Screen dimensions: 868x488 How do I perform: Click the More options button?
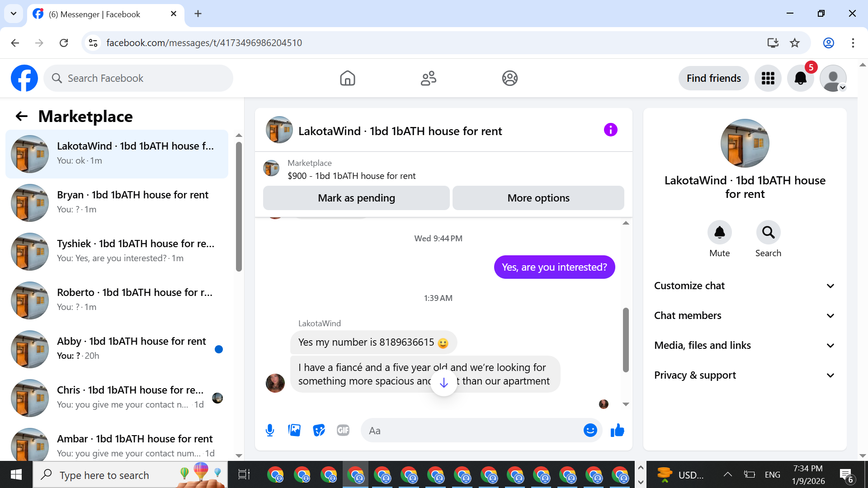pos(538,198)
